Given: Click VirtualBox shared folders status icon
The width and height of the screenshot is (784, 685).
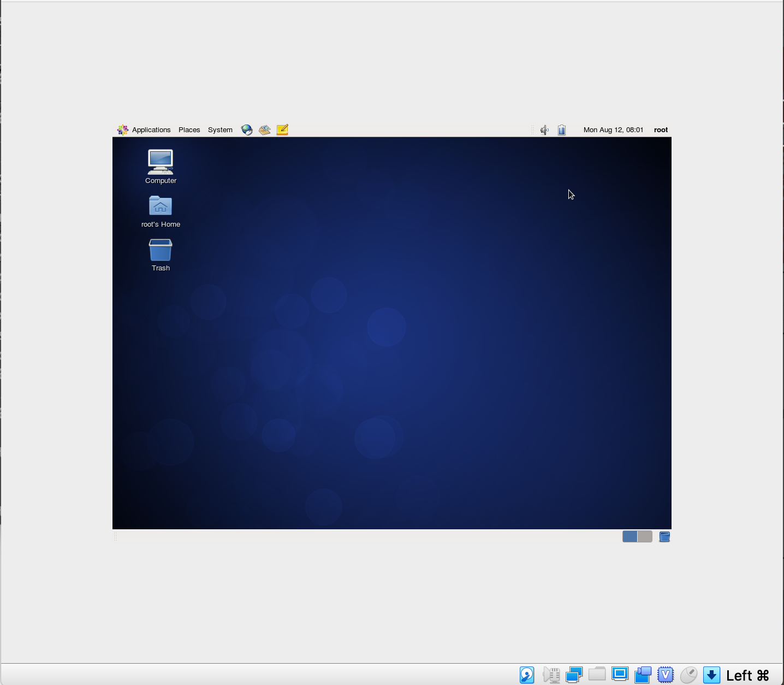Looking at the screenshot, I should tap(597, 675).
